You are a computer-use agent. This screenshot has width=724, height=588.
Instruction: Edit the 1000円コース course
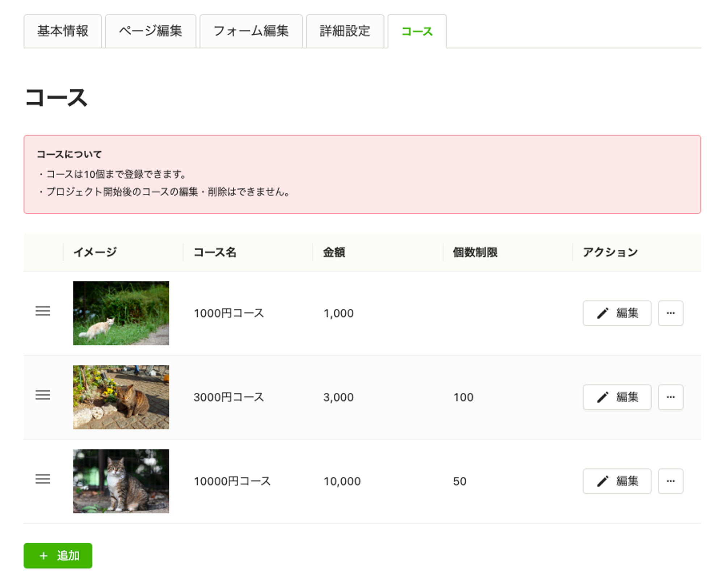click(617, 313)
